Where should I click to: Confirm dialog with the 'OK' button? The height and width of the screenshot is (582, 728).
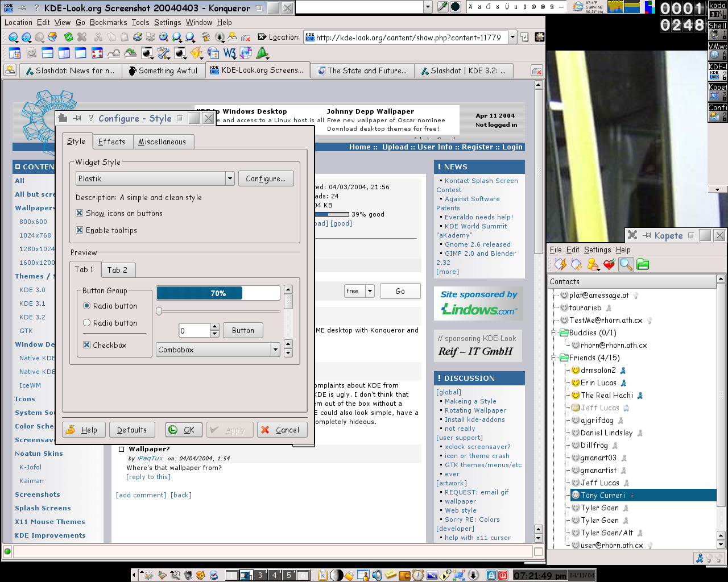pyautogui.click(x=184, y=430)
